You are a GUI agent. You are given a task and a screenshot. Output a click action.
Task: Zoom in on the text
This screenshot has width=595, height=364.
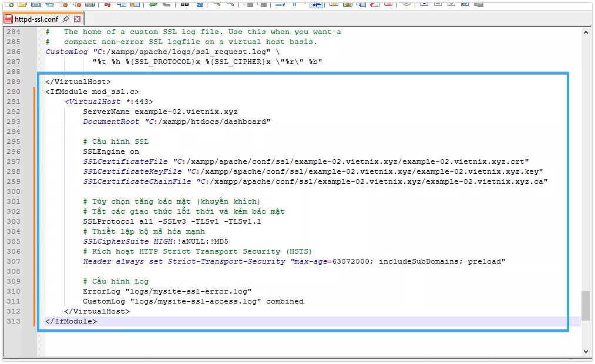pyautogui.click(x=217, y=5)
